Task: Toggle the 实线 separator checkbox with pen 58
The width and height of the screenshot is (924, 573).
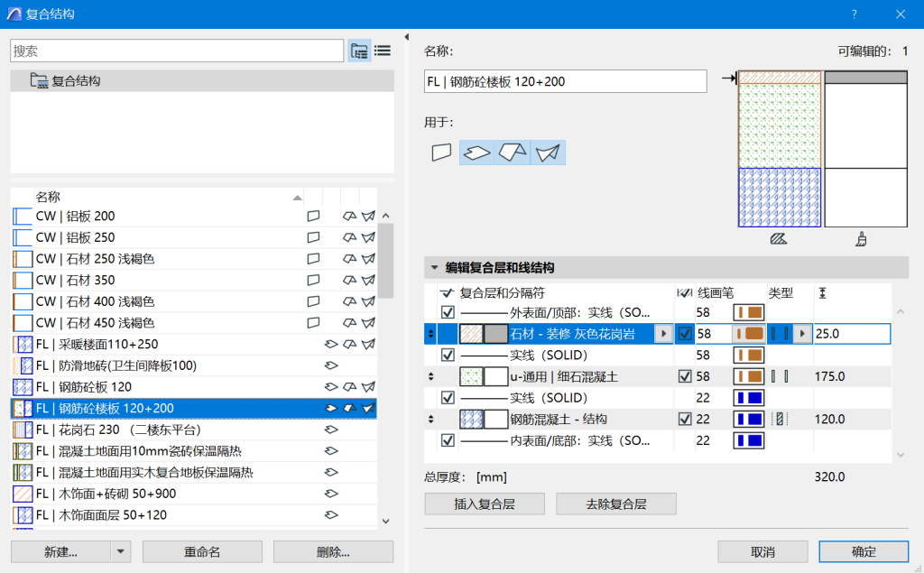Action: click(x=448, y=355)
